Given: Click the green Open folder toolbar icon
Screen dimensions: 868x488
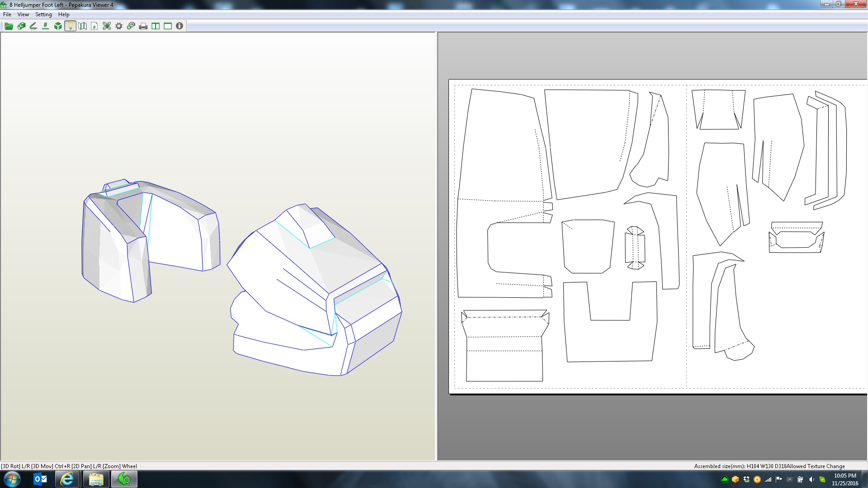Looking at the screenshot, I should [9, 26].
